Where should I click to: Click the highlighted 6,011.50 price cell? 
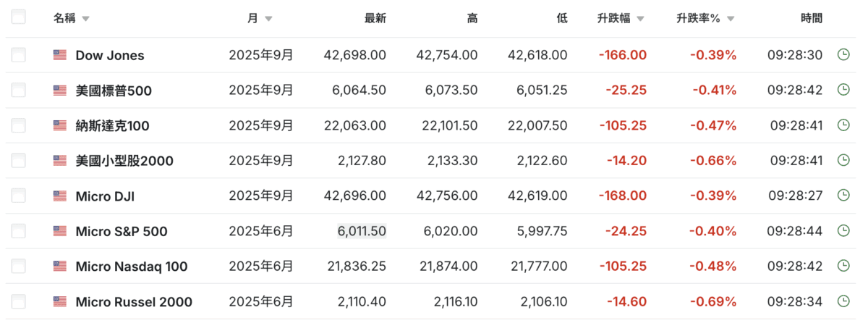tap(362, 231)
